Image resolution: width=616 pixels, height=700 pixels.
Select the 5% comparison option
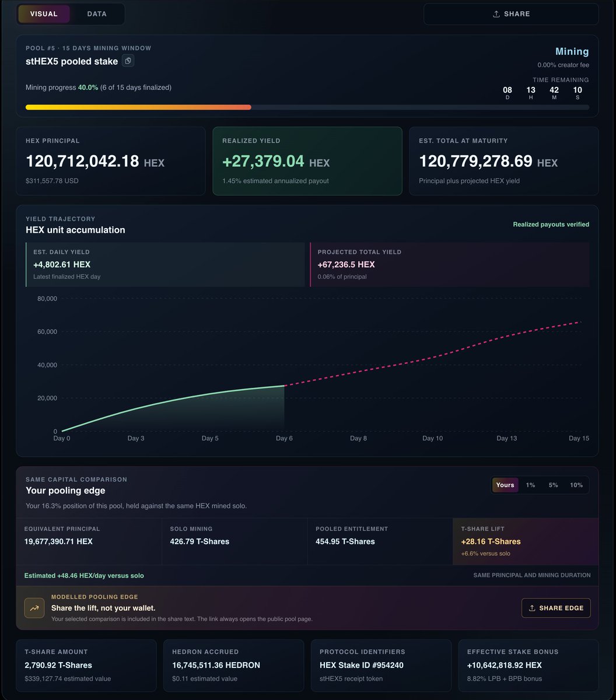pos(553,485)
